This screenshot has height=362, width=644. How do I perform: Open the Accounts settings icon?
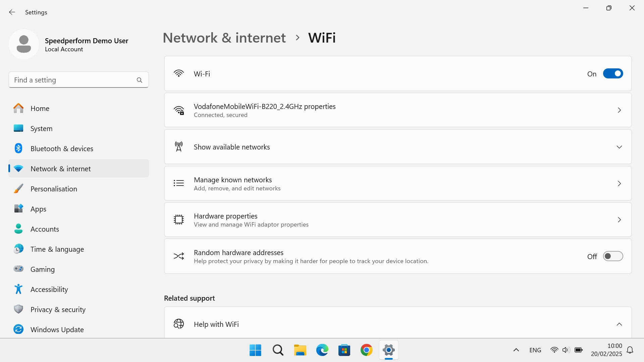(x=18, y=229)
